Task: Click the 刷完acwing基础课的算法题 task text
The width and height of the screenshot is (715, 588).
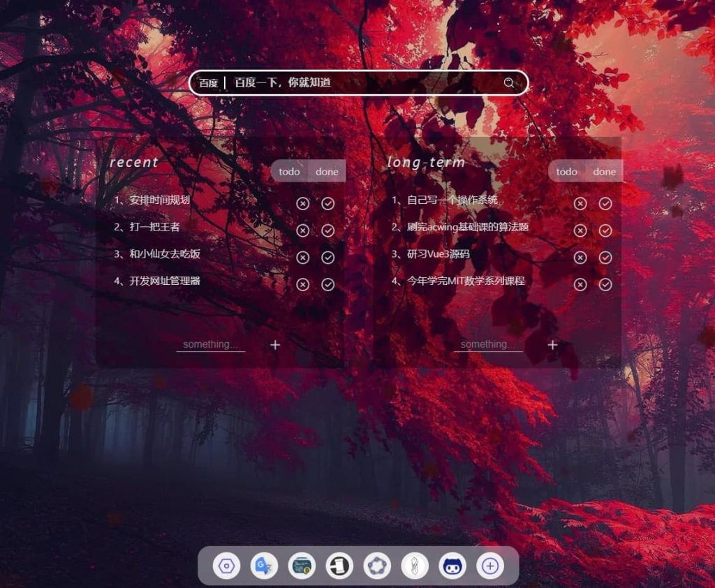Action: tap(468, 227)
